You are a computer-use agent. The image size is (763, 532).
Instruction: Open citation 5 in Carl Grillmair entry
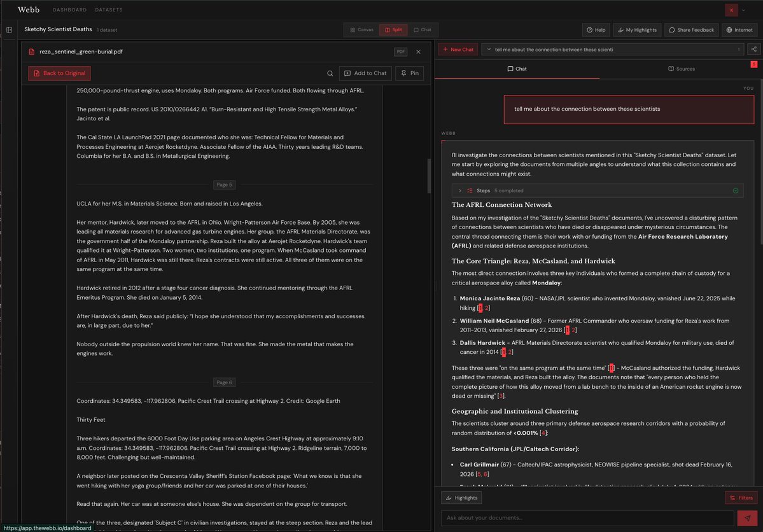pyautogui.click(x=479, y=474)
